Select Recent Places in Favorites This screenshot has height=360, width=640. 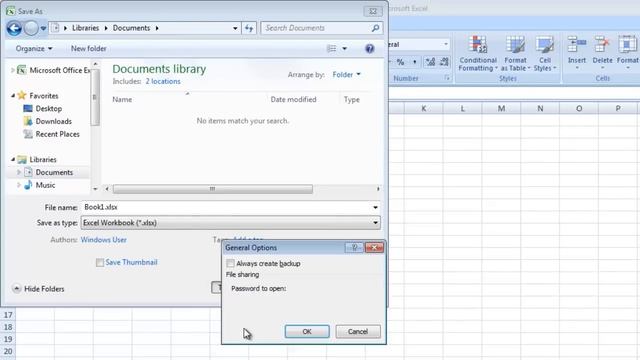point(51,134)
